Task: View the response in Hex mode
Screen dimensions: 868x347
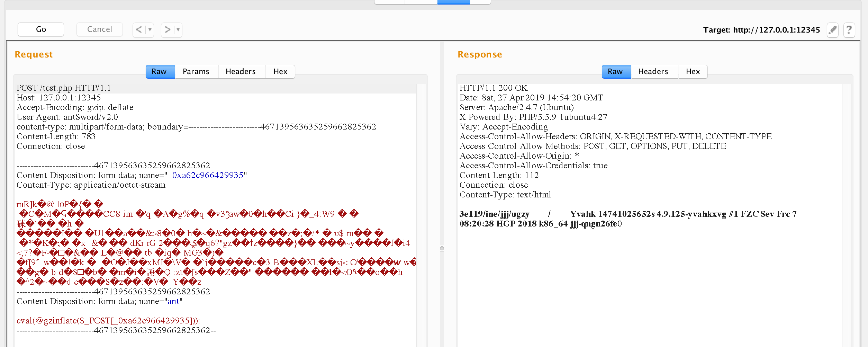Action: pyautogui.click(x=693, y=71)
